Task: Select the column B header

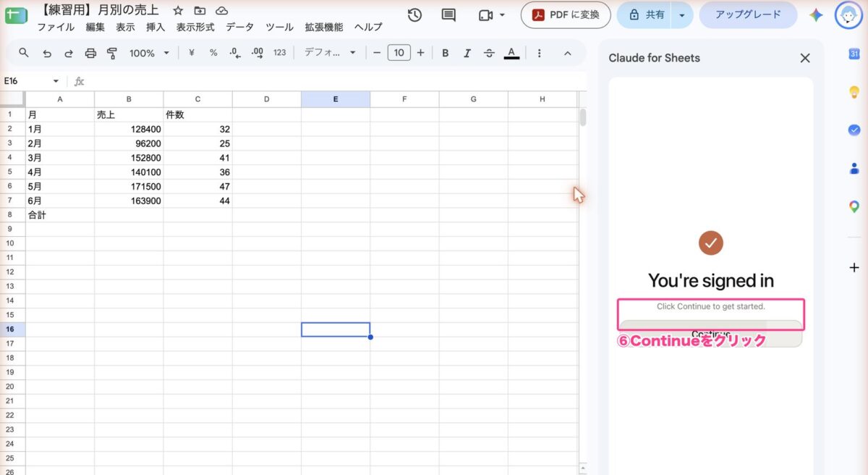Action: [x=129, y=99]
